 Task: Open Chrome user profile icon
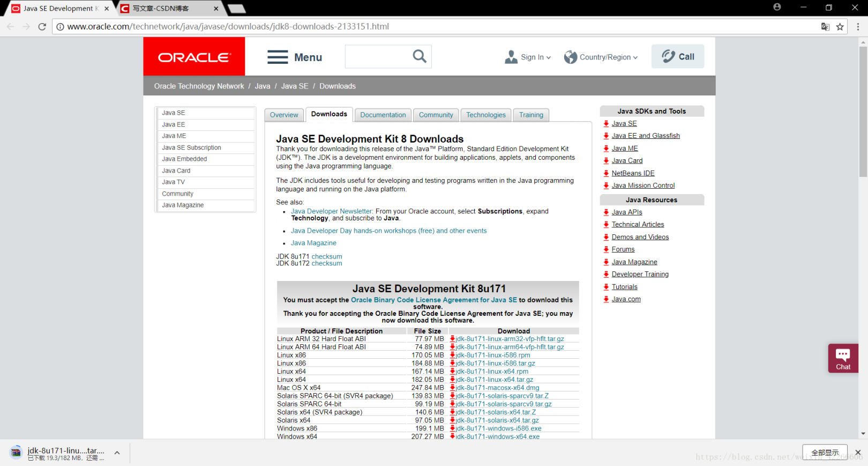click(x=777, y=8)
